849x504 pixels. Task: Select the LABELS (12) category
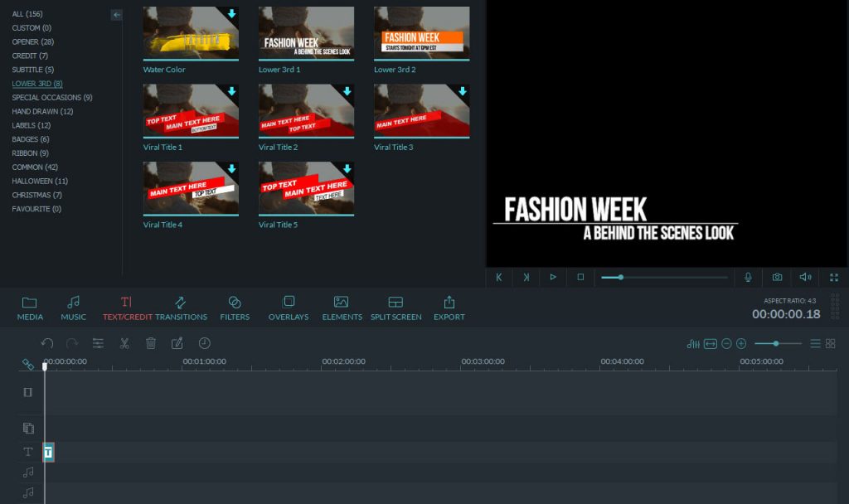[31, 126]
